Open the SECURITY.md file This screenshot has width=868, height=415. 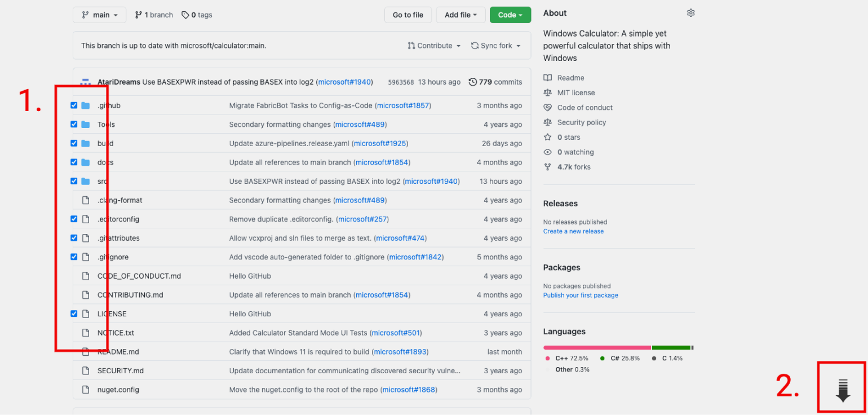121,370
